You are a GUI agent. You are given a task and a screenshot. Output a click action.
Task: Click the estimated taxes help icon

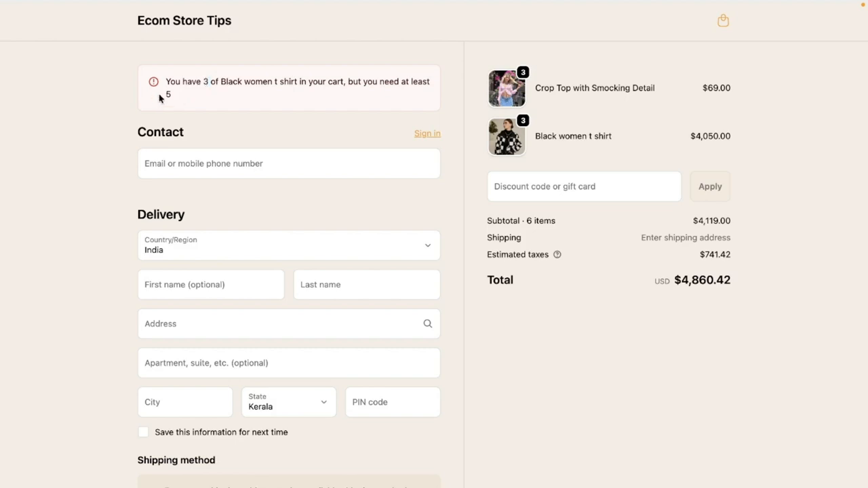tap(557, 255)
